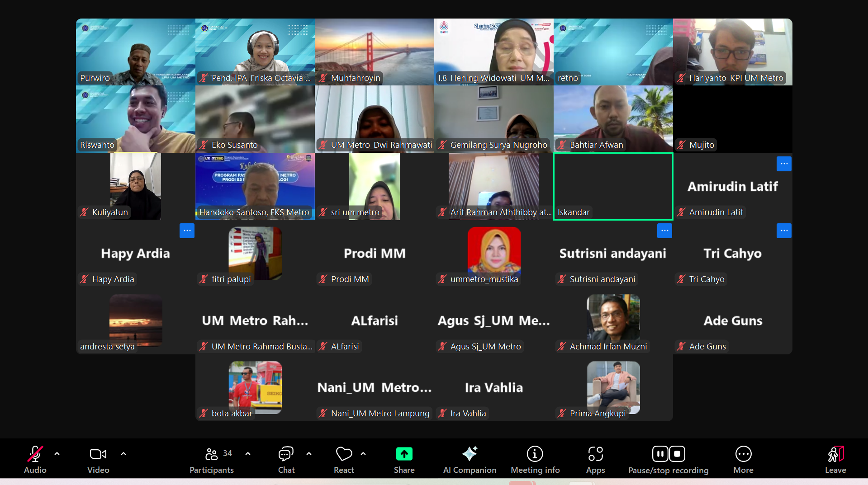Open options on Hapy Ardia's tile

tap(187, 231)
